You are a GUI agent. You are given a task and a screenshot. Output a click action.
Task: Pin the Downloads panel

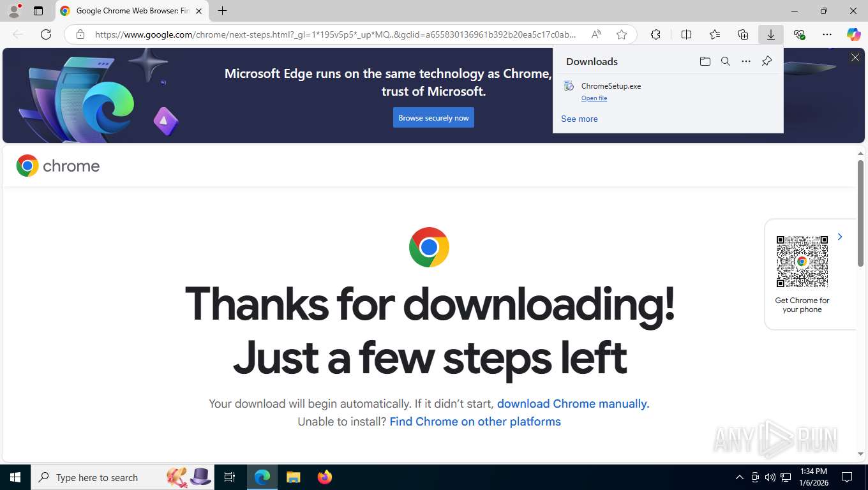[x=767, y=61]
